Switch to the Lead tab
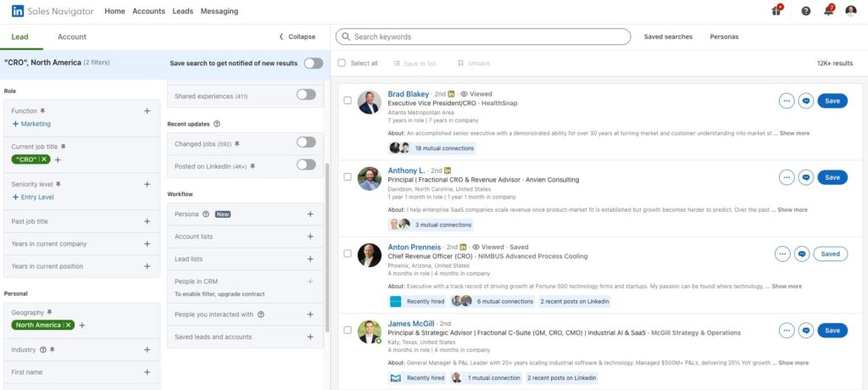 [x=20, y=36]
